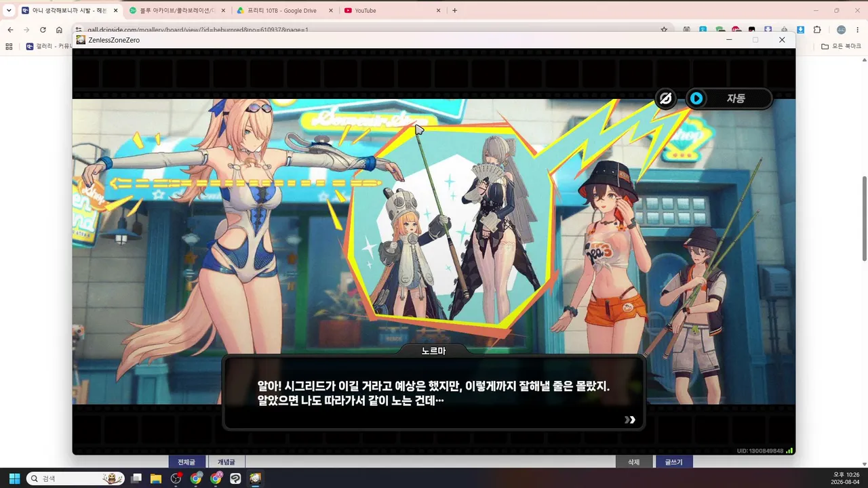Click the ZenlessZoneZero window title icon

[81, 40]
